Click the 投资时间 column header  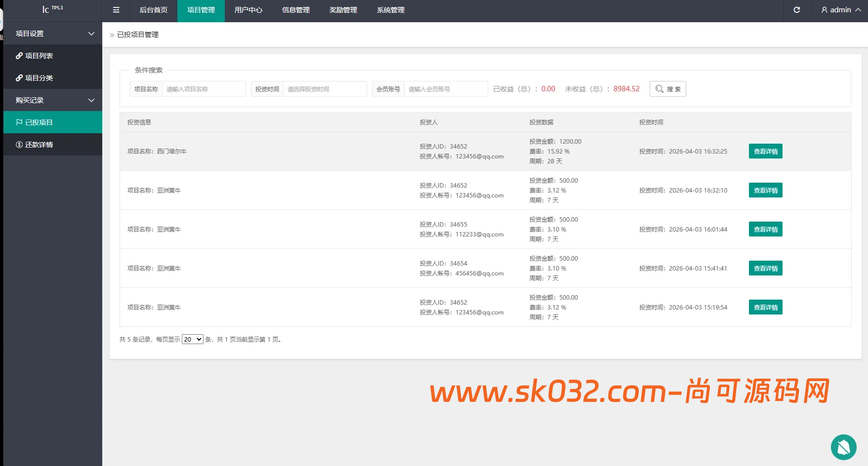pyautogui.click(x=651, y=122)
